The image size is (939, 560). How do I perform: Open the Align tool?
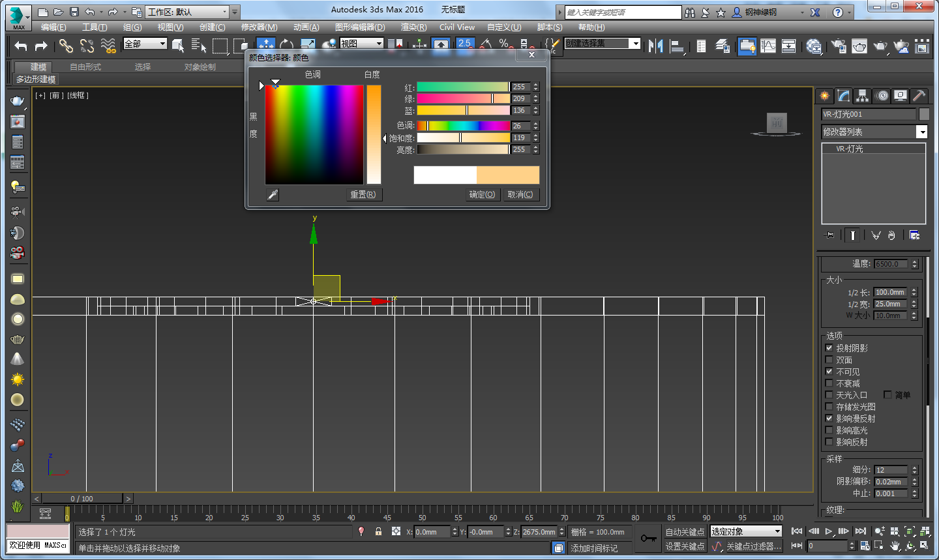[x=678, y=46]
